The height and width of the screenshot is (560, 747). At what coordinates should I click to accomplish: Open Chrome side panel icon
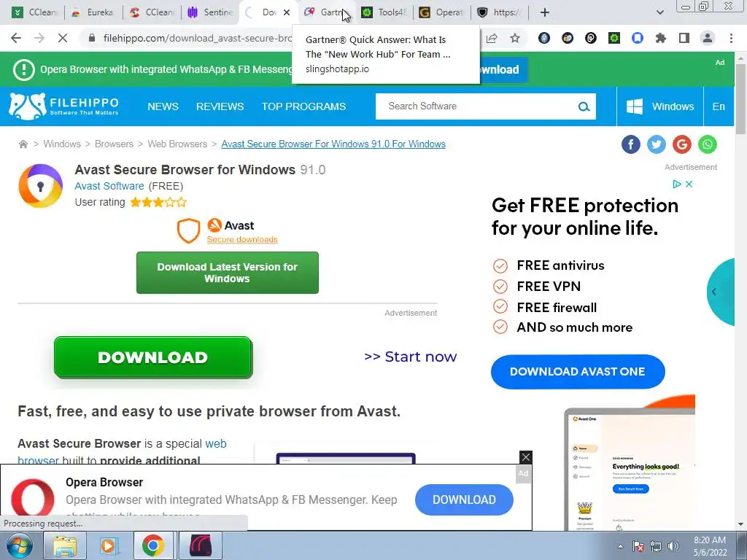coord(684,38)
